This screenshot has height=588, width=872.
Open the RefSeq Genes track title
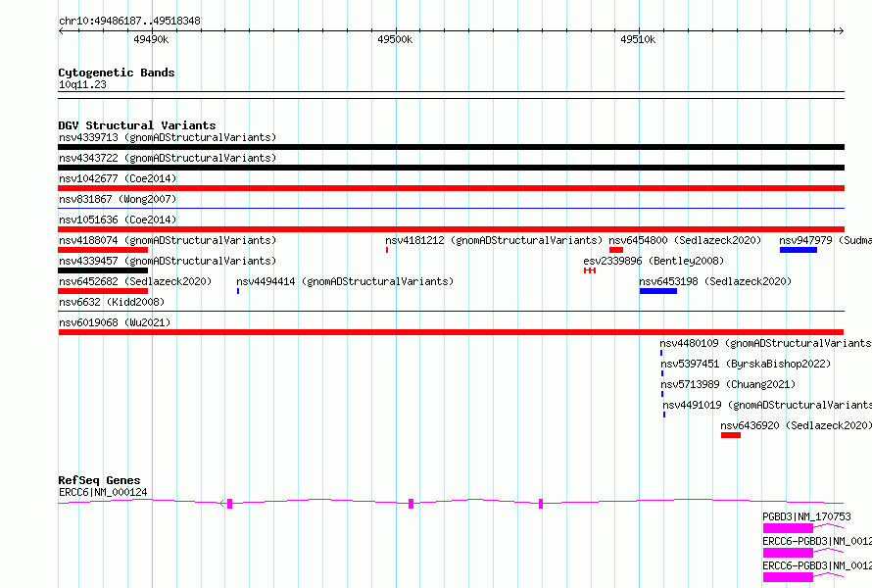point(99,480)
